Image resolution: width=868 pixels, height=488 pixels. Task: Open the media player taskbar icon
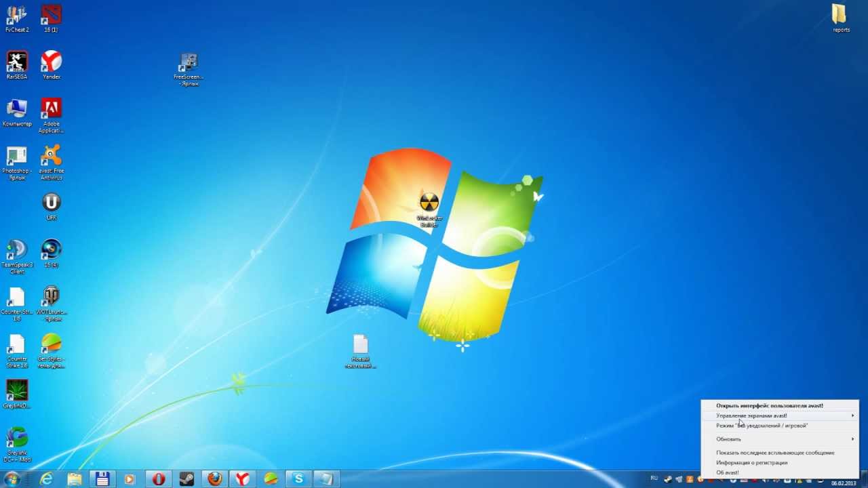(130, 479)
